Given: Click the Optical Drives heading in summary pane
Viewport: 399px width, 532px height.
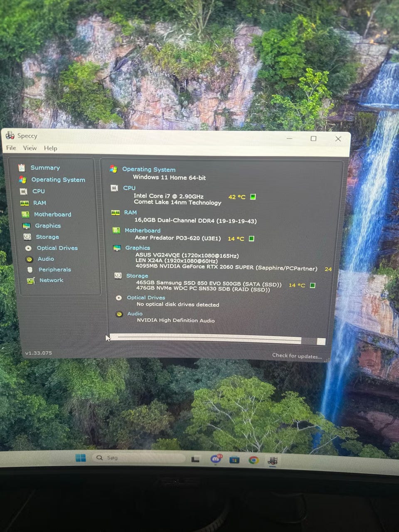Looking at the screenshot, I should (146, 298).
